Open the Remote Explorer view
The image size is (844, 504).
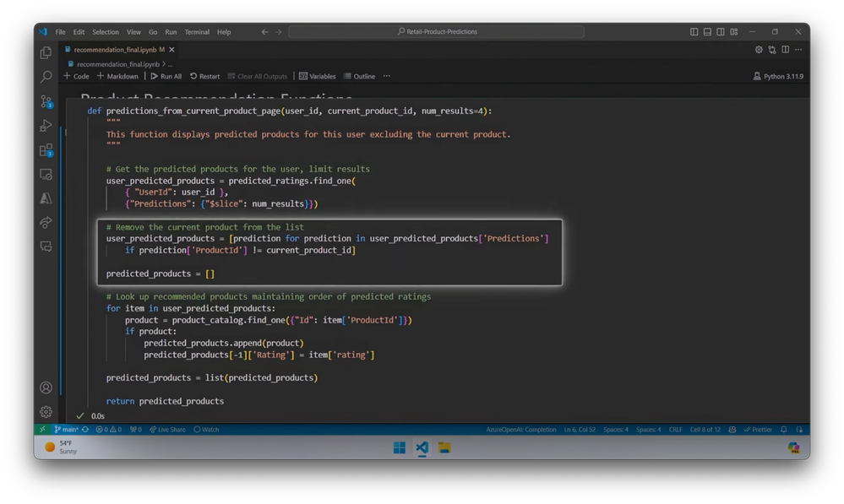46,174
